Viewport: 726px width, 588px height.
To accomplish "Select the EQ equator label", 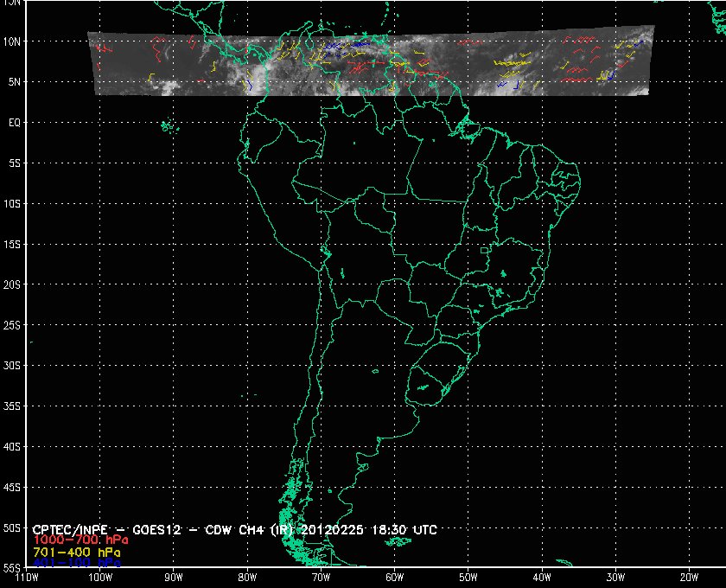I will click(x=15, y=123).
